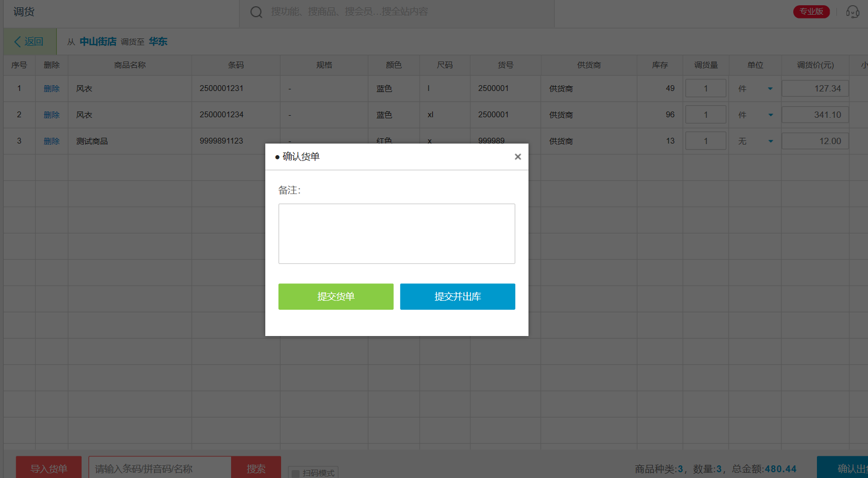Screen dimensions: 868x478
Task: Close the 确认货单 dialog
Action: point(517,157)
